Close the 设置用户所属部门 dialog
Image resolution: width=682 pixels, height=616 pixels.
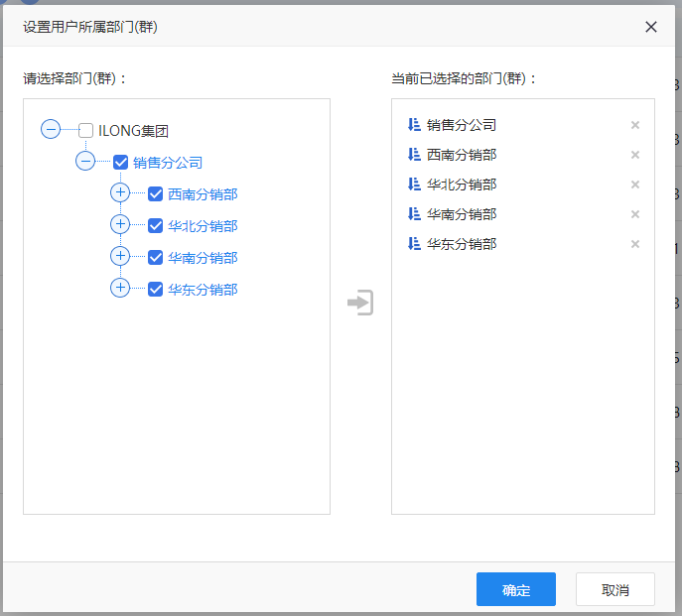click(651, 27)
